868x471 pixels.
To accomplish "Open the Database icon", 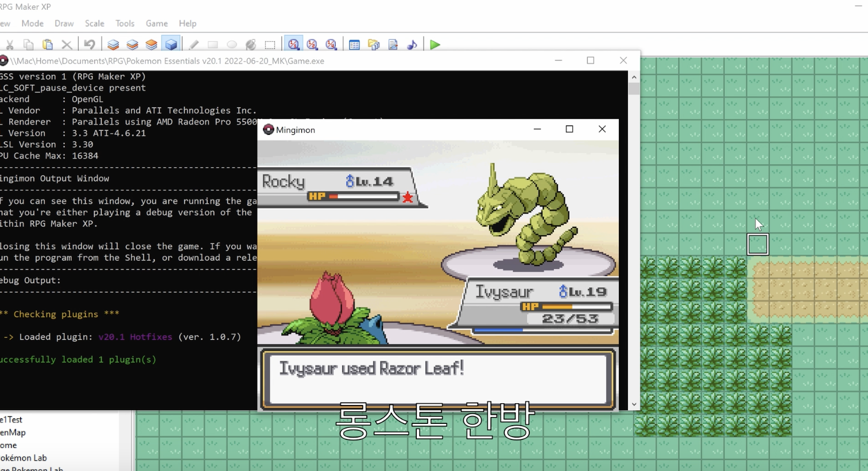I will click(354, 45).
